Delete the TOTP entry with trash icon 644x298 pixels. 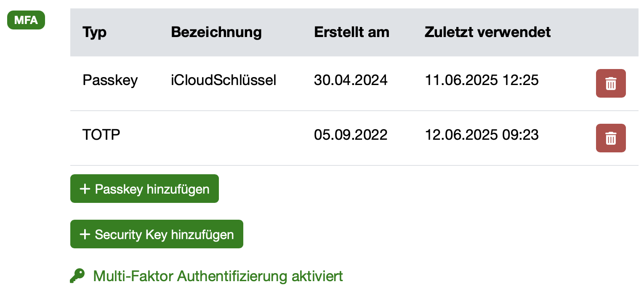pyautogui.click(x=610, y=138)
